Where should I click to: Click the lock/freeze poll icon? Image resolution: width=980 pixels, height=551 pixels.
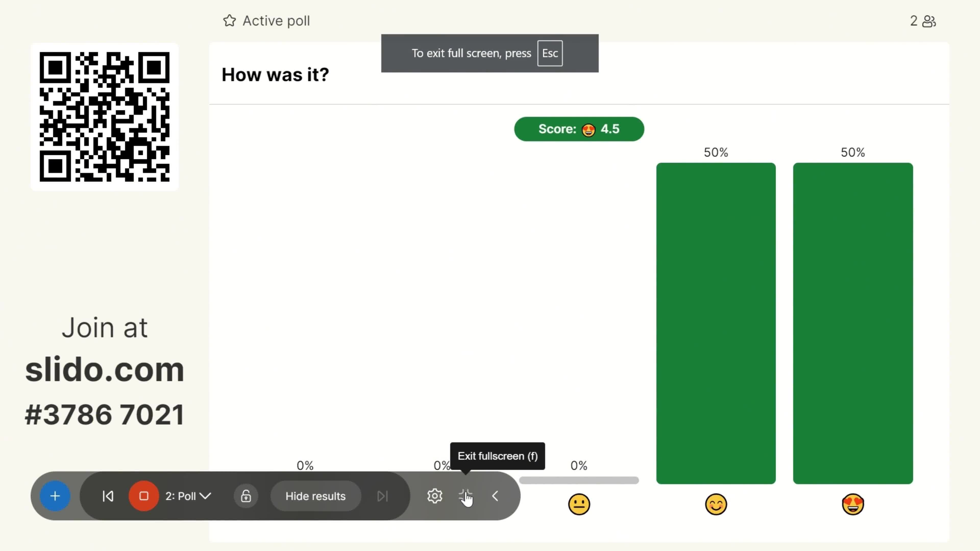246,496
